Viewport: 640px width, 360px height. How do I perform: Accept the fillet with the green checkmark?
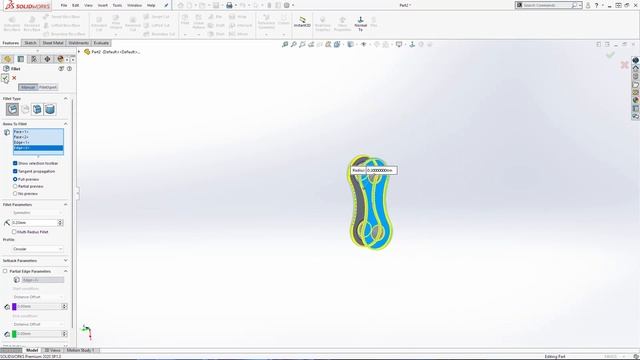click(5, 78)
